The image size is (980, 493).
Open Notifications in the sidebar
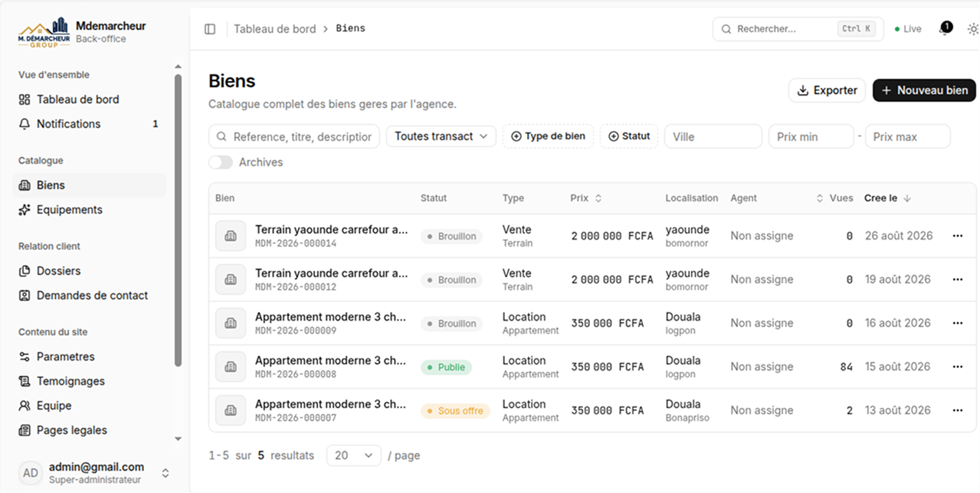(x=89, y=124)
